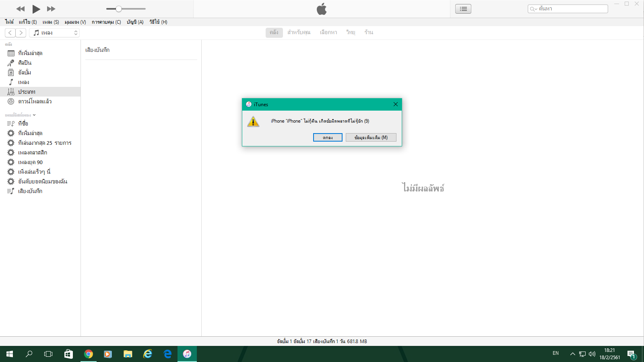644x362 pixels.
Task: Open the network tray icon
Action: pyautogui.click(x=582, y=354)
